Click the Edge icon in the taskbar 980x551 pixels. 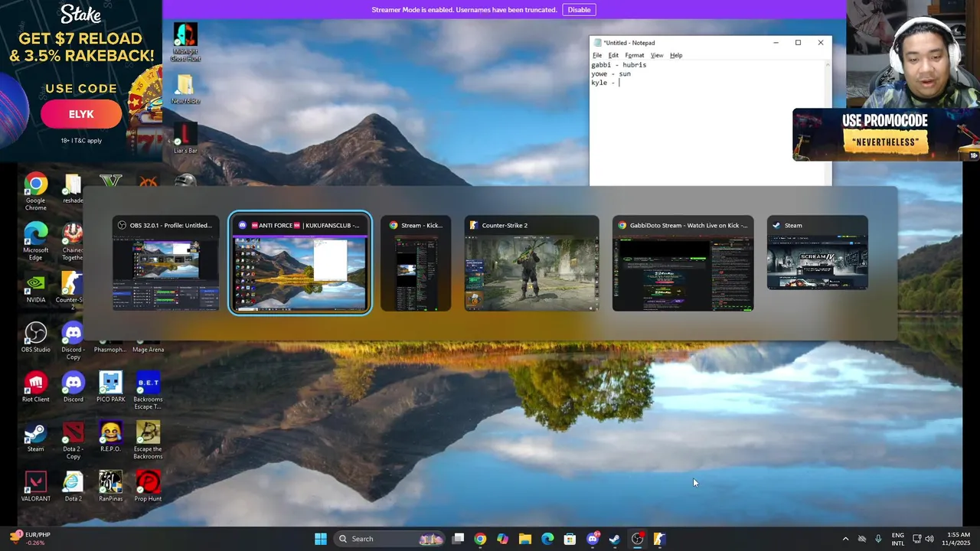[x=547, y=539]
